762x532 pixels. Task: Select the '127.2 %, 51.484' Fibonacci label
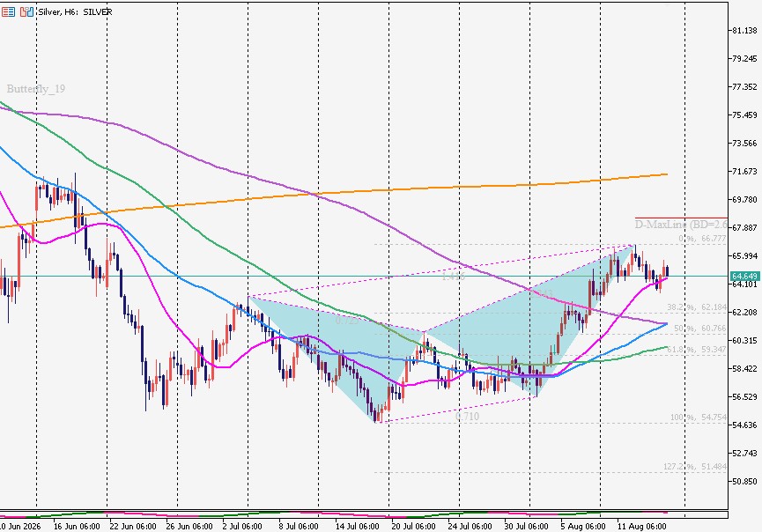click(x=694, y=467)
